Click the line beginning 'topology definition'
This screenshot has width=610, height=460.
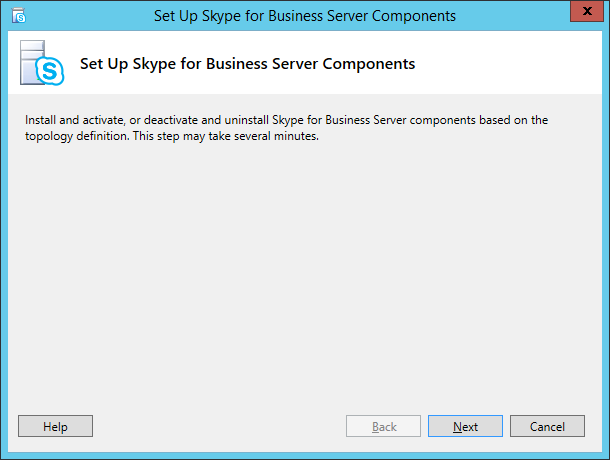[x=172, y=136]
